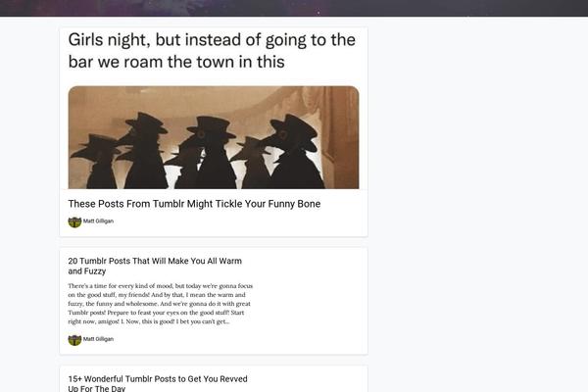
Task: Click the 'and Fuzzy' second line of headline
Action: (x=87, y=271)
